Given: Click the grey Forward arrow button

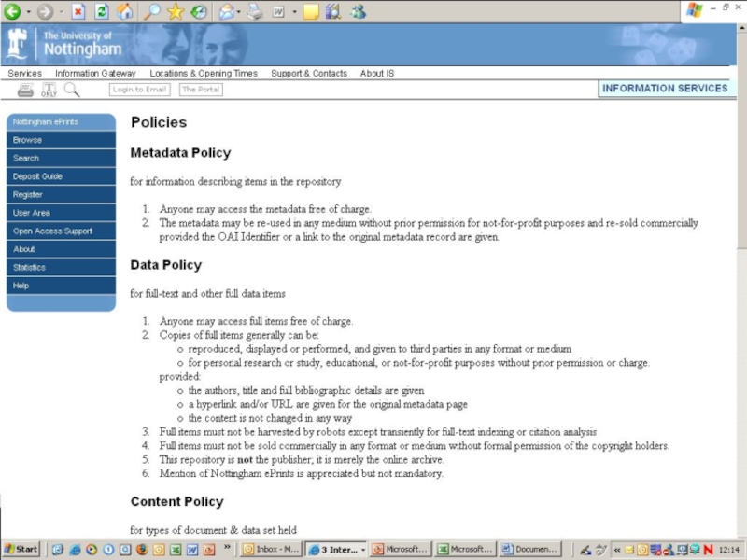Looking at the screenshot, I should (45, 11).
